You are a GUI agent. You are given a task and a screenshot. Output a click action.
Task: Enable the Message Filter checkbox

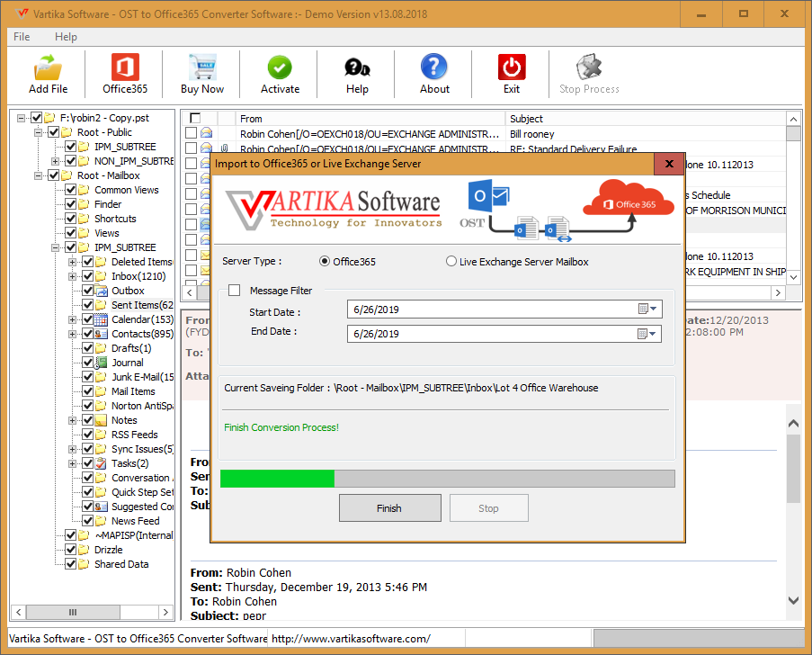coord(235,291)
